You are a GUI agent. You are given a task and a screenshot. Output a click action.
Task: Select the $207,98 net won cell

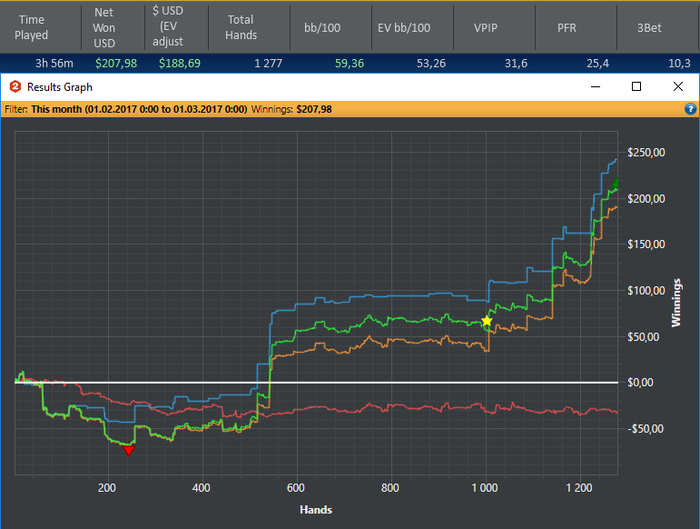pos(116,63)
